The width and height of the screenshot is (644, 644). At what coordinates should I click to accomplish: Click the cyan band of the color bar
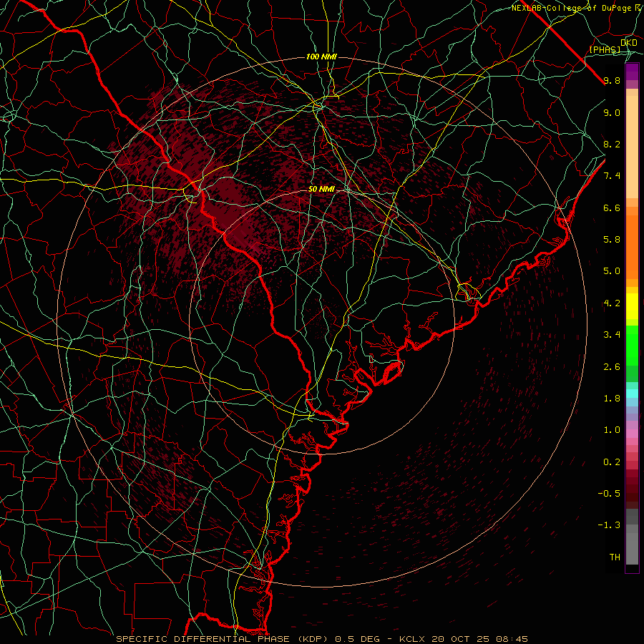632,394
